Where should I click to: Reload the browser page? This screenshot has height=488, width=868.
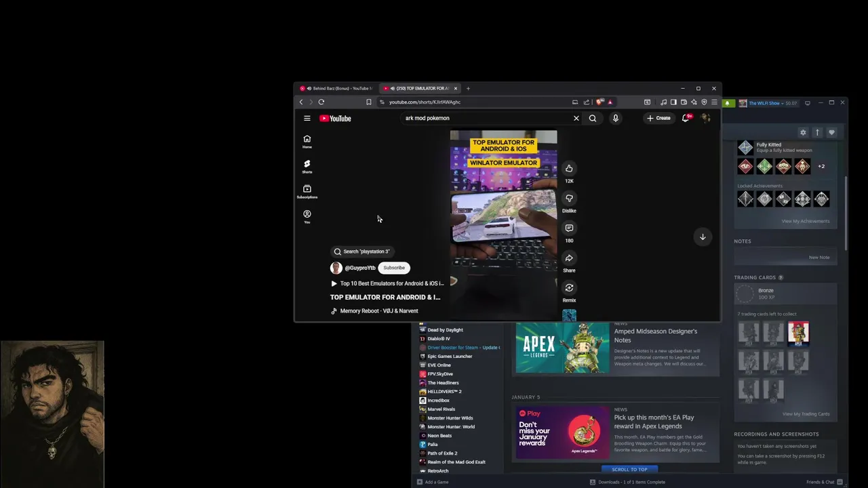point(321,102)
